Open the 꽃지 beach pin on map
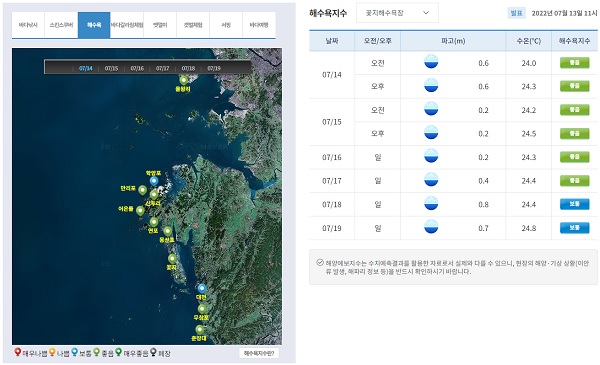Viewport: 600px width, 365px height. coord(172,259)
